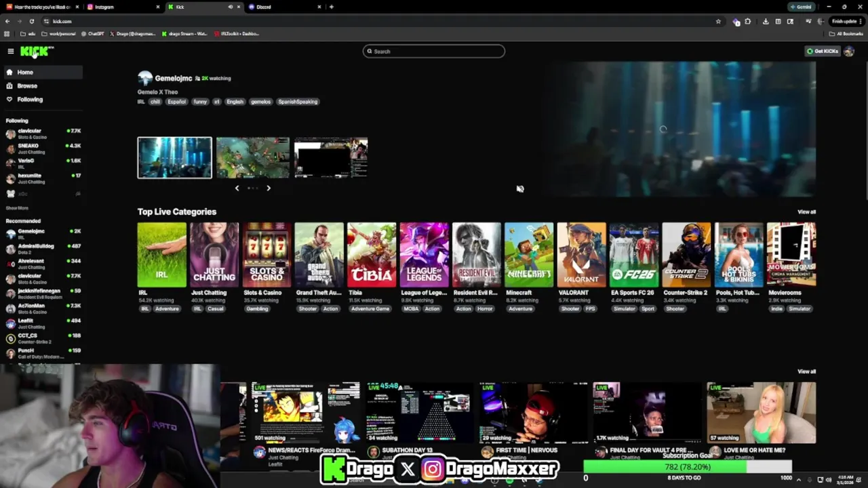Viewport: 868px width, 488px height.
Task: Open the Movierooms category cover
Action: coord(791,255)
